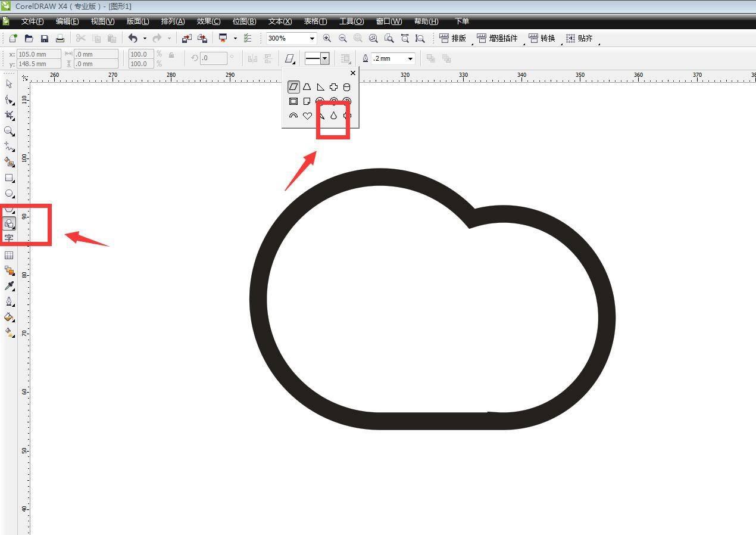This screenshot has width=756, height=535.
Task: Open the 编辑(E) menu
Action: (67, 21)
